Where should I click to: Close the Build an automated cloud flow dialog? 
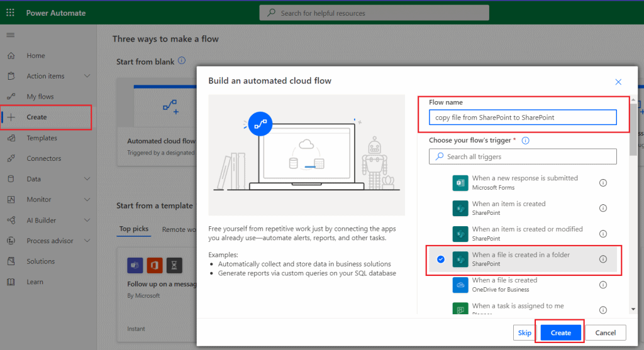(x=618, y=82)
